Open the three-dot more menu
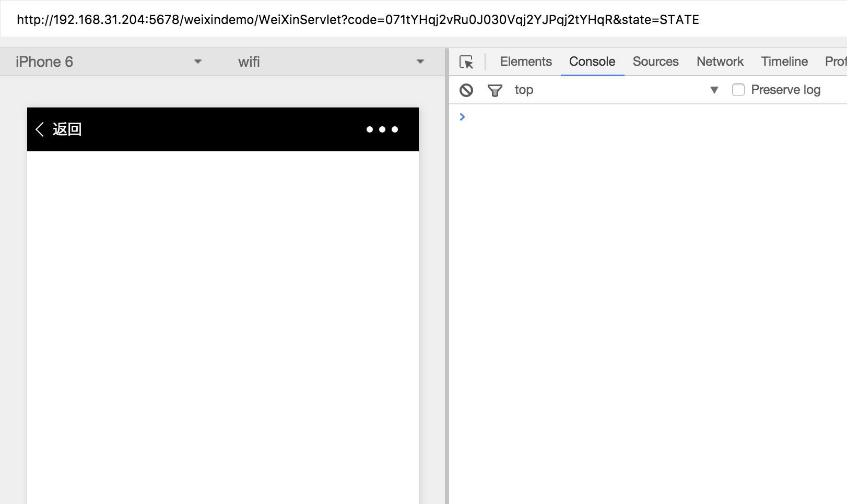This screenshot has height=504, width=847. (382, 129)
